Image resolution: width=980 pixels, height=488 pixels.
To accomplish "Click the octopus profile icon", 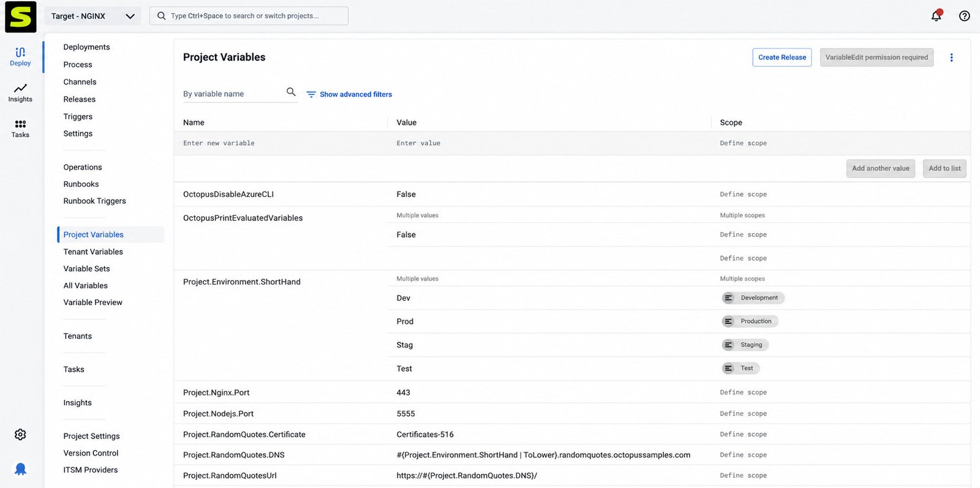I will point(20,469).
